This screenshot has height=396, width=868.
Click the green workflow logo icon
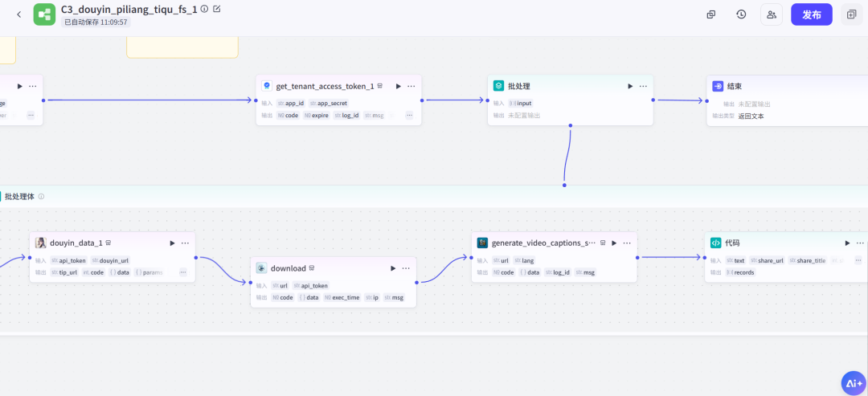(44, 14)
